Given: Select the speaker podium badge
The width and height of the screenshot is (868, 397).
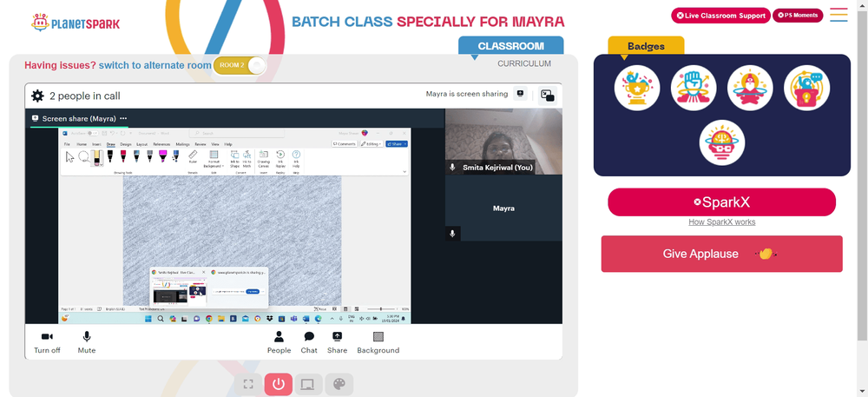Looking at the screenshot, I should tap(806, 88).
